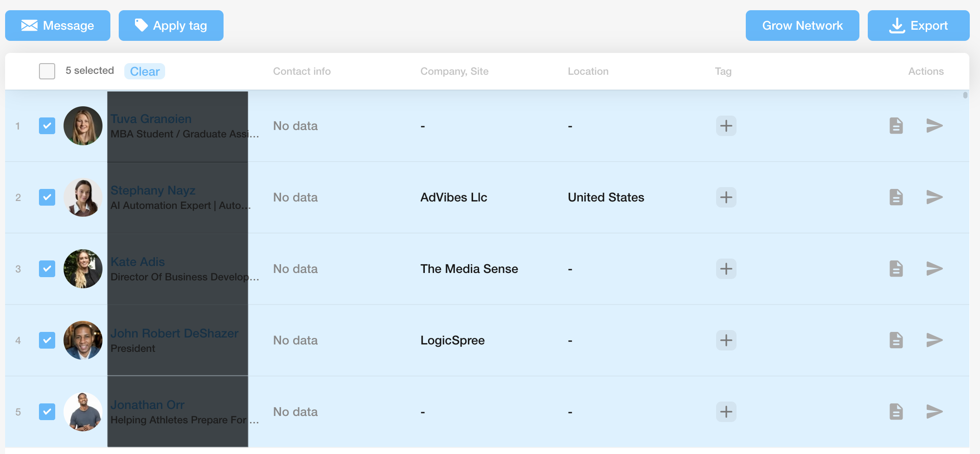Screen dimensions: 980x454
Task: Uncheck the Stephany Nayz row checkbox
Action: click(47, 197)
